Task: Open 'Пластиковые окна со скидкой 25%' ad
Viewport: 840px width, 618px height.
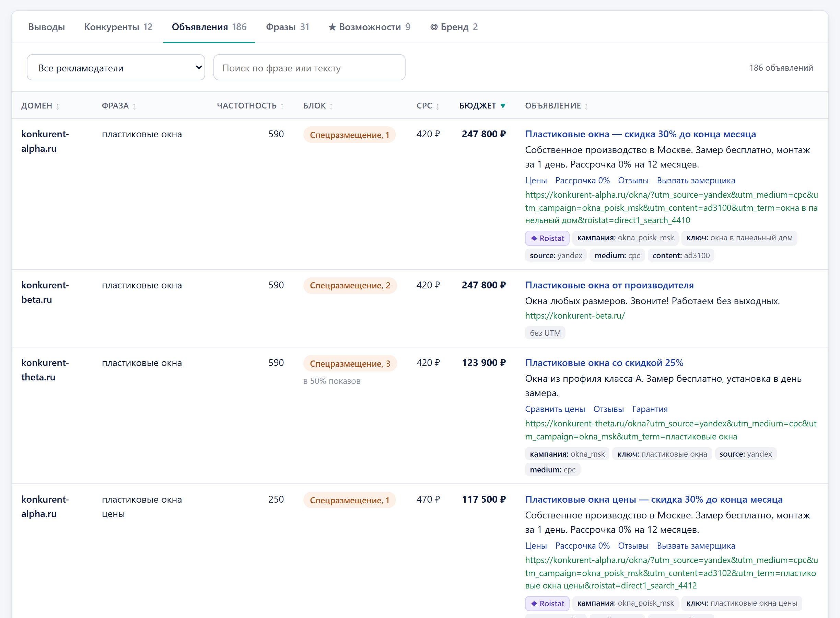Action: [604, 363]
